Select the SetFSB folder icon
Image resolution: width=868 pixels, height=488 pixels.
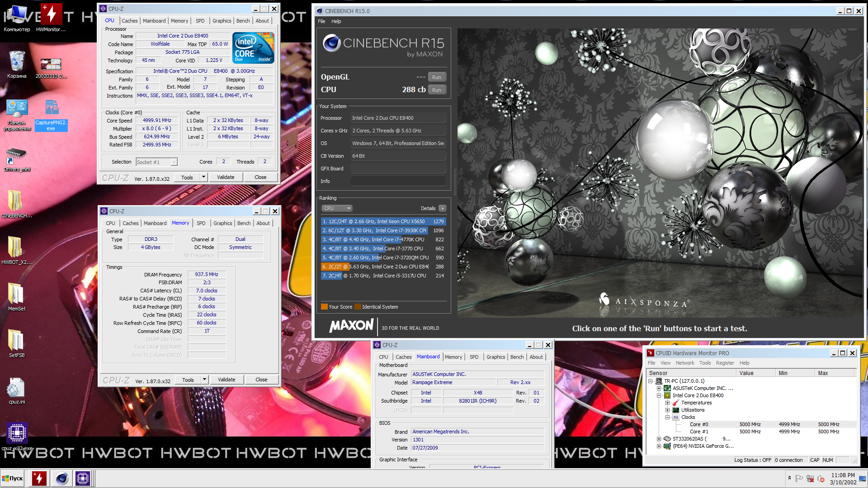[17, 343]
